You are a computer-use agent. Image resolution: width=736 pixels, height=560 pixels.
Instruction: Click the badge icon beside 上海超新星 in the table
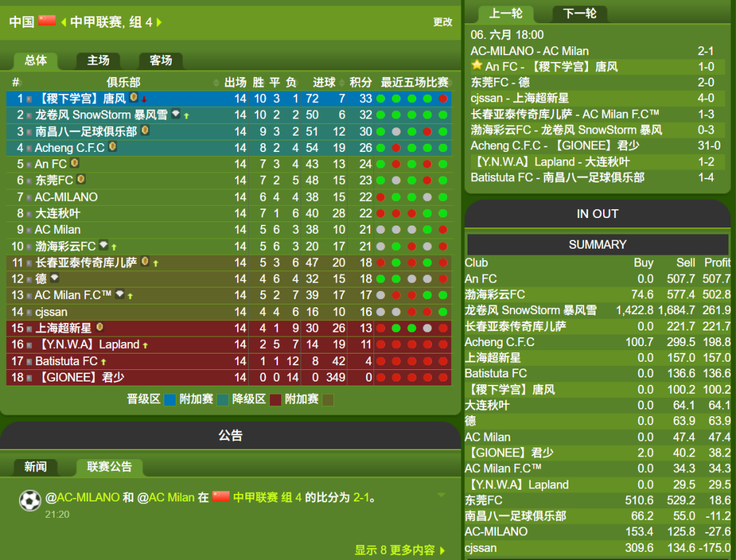99,327
